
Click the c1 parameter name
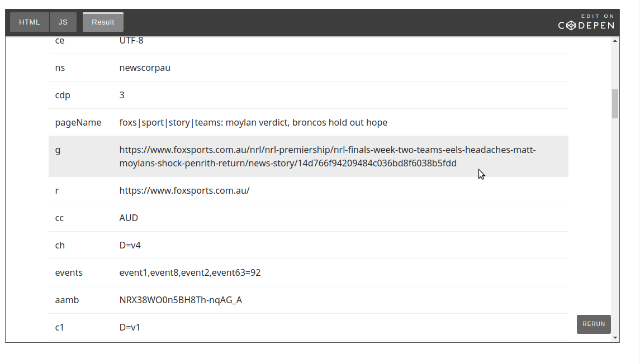point(60,327)
